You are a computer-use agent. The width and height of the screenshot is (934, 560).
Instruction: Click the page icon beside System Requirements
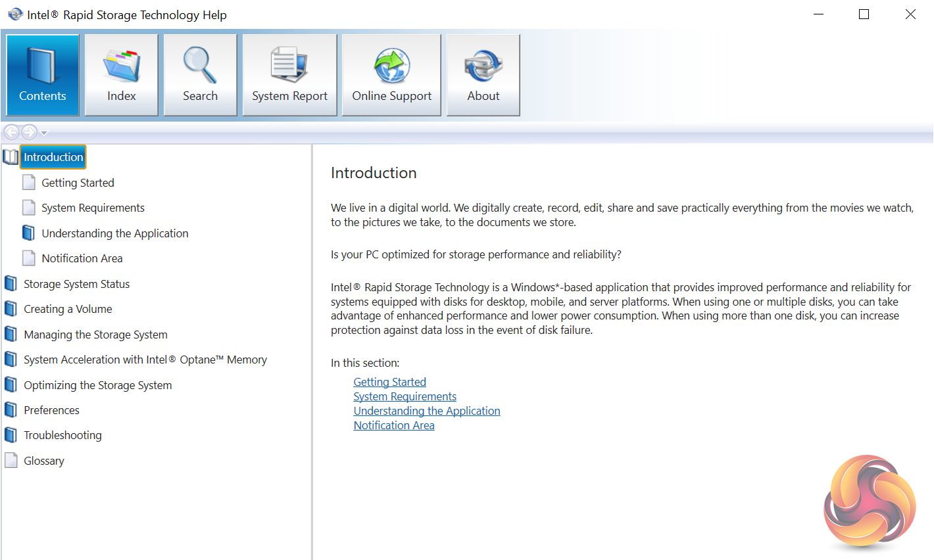click(28, 208)
